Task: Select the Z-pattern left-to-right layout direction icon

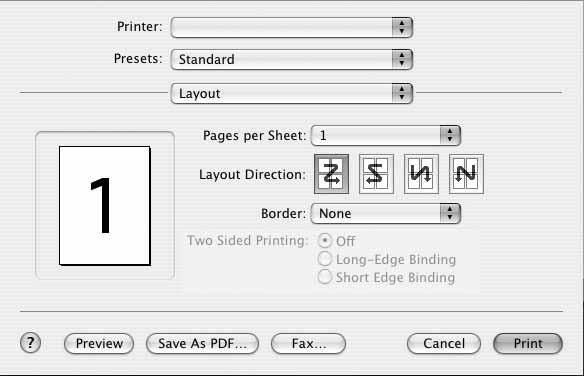Action: pyautogui.click(x=331, y=174)
